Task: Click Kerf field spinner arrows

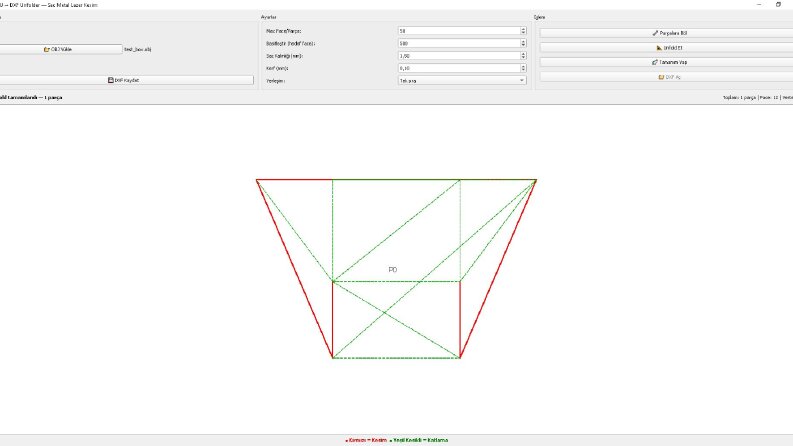Action: coord(523,68)
